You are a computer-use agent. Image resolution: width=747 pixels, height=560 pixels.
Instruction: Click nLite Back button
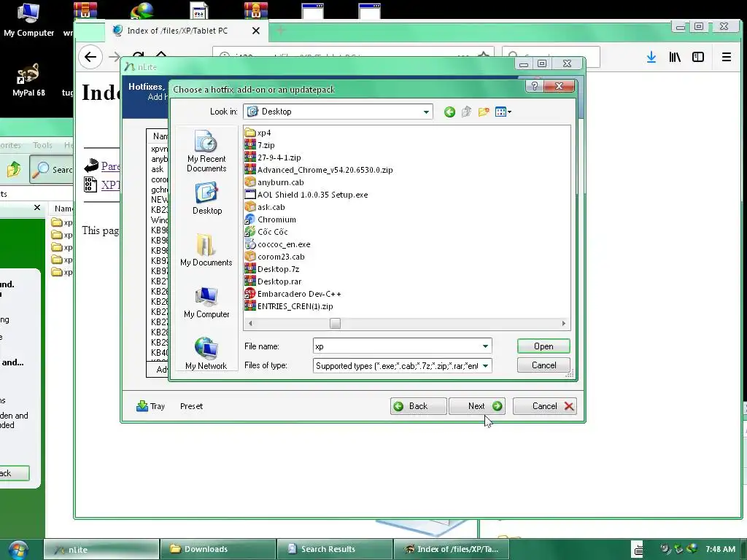(418, 406)
